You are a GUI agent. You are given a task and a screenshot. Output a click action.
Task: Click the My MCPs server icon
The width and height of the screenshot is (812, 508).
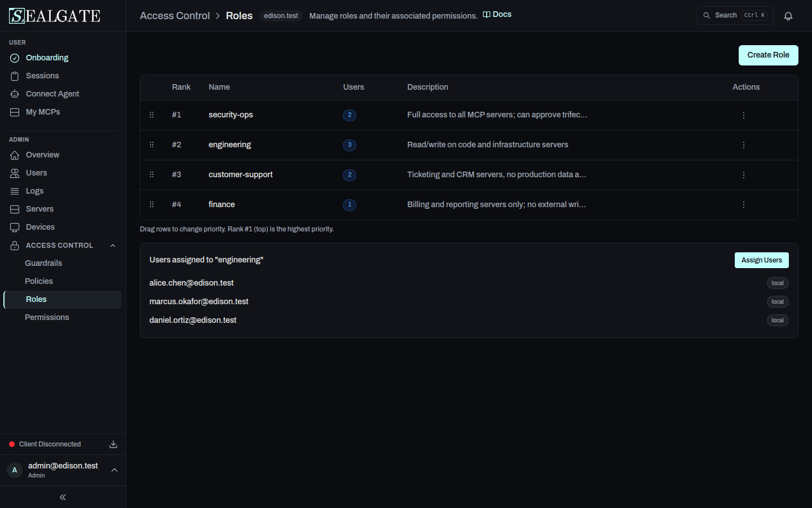point(15,112)
